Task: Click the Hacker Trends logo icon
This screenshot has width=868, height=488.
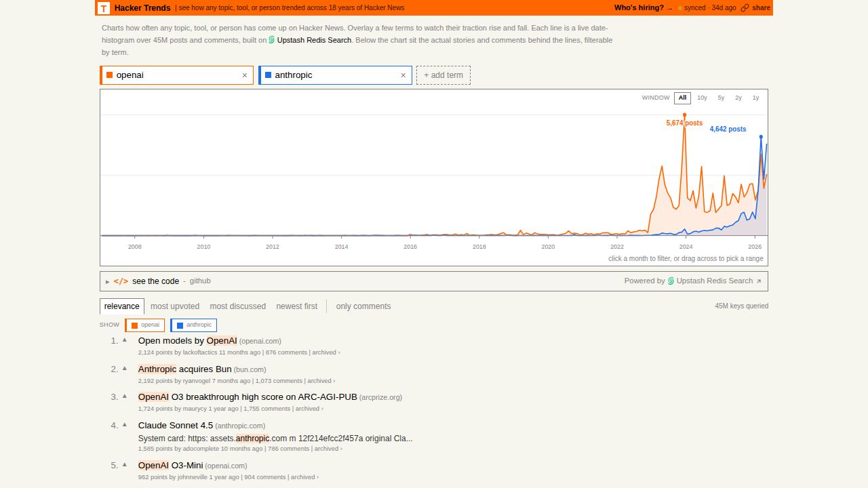Action: (104, 8)
